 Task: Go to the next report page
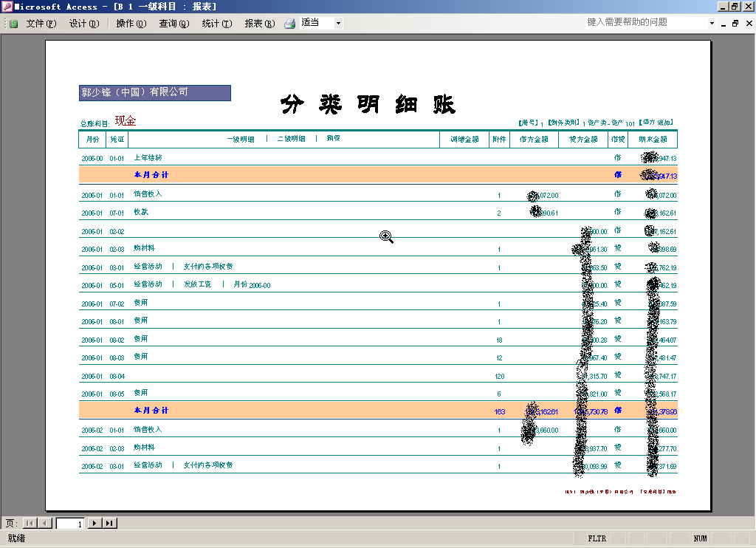click(94, 523)
